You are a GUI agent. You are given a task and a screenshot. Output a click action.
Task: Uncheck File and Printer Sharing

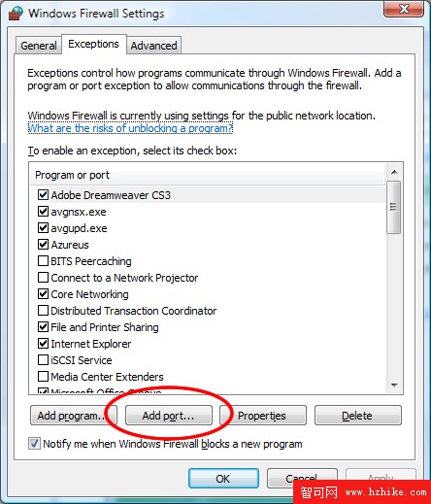[43, 327]
